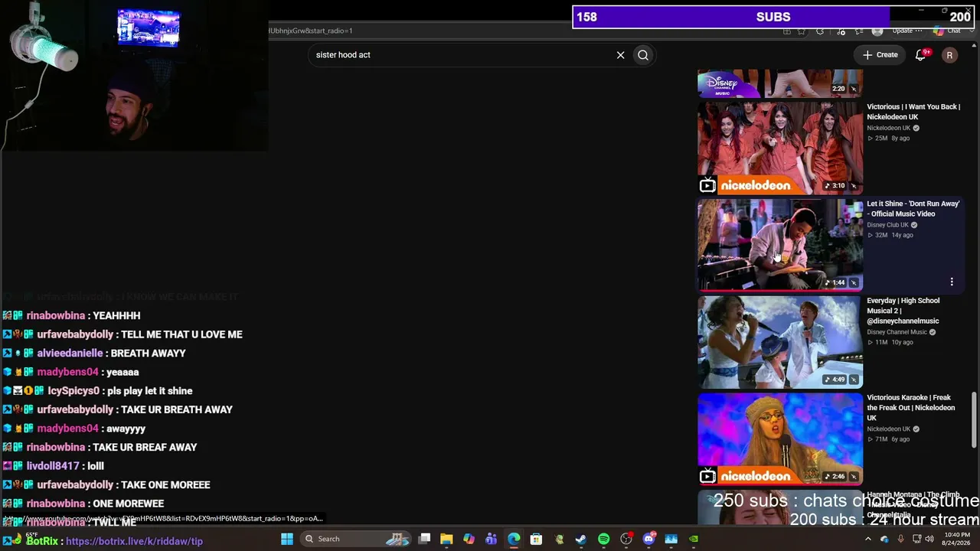Open File Explorer from the taskbar
Viewport: 980px width, 551px height.
(446, 539)
